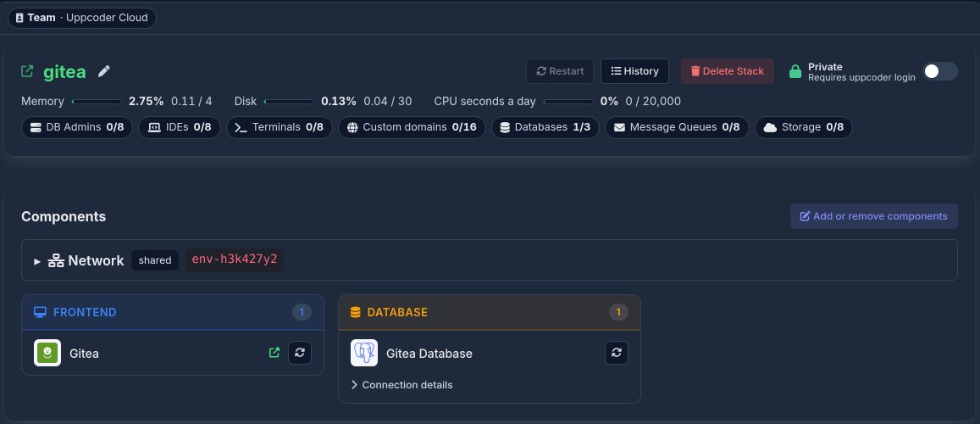Viewport: 980px width, 424px height.
Task: Click the Disk 0.13% value
Action: (x=339, y=101)
